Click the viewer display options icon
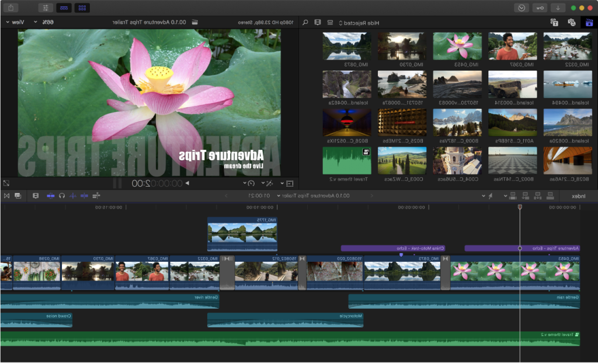The height and width of the screenshot is (364, 598). [290, 183]
